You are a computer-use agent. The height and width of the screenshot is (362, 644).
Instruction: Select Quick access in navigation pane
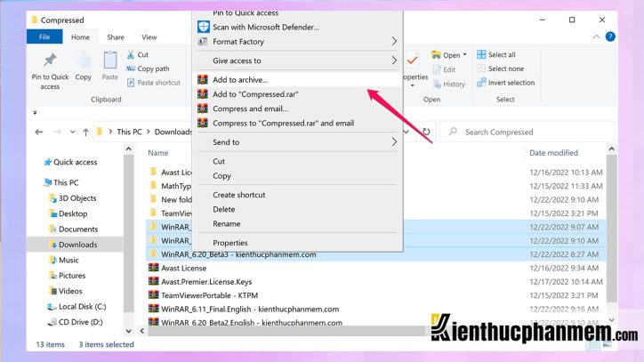click(x=70, y=162)
